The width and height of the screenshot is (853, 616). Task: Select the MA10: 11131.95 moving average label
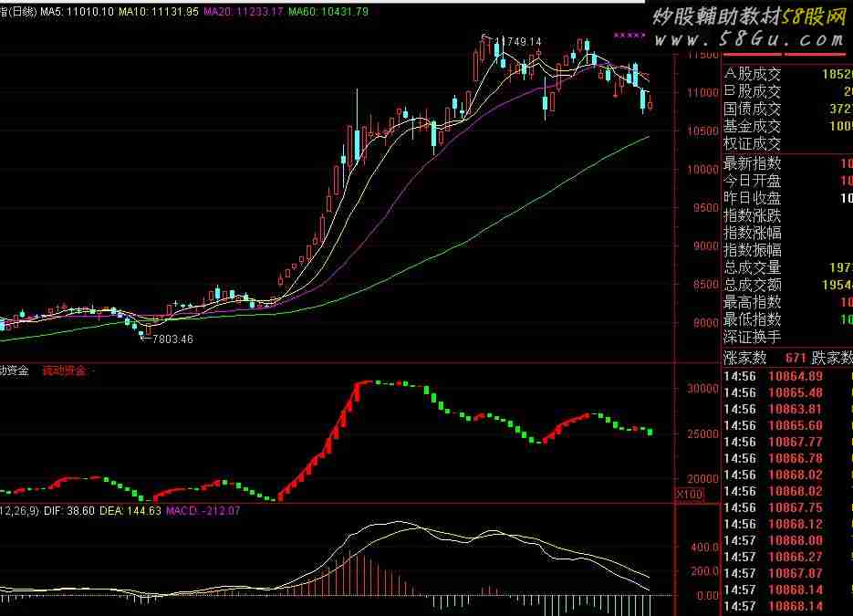159,12
